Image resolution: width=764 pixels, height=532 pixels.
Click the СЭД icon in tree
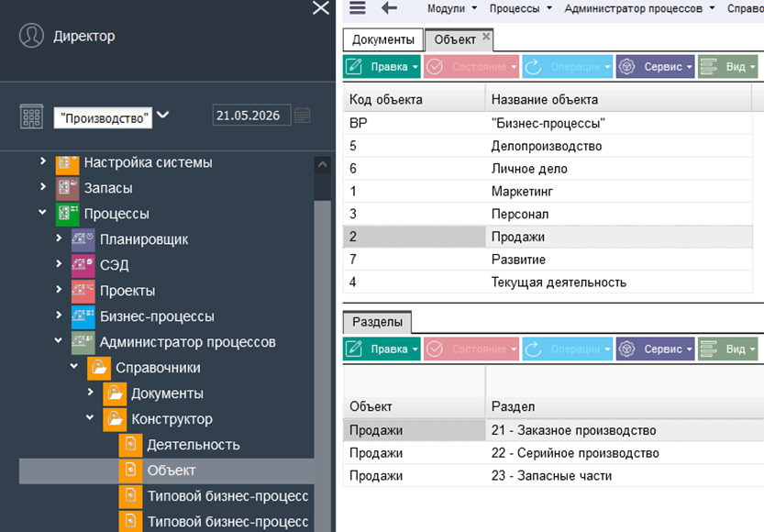83,265
